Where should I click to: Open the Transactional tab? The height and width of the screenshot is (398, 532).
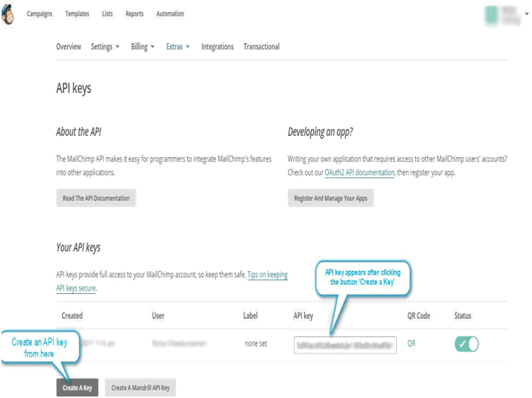(x=262, y=47)
